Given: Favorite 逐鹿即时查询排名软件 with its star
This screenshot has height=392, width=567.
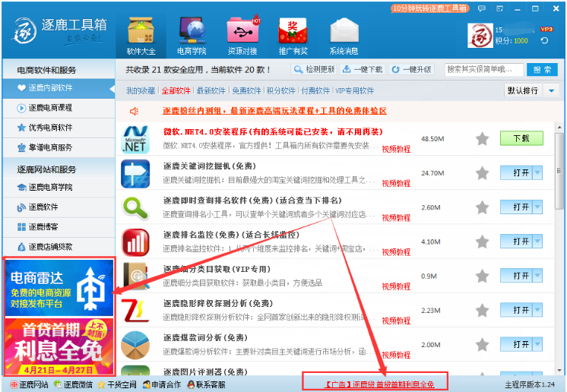Looking at the screenshot, I should tap(482, 207).
